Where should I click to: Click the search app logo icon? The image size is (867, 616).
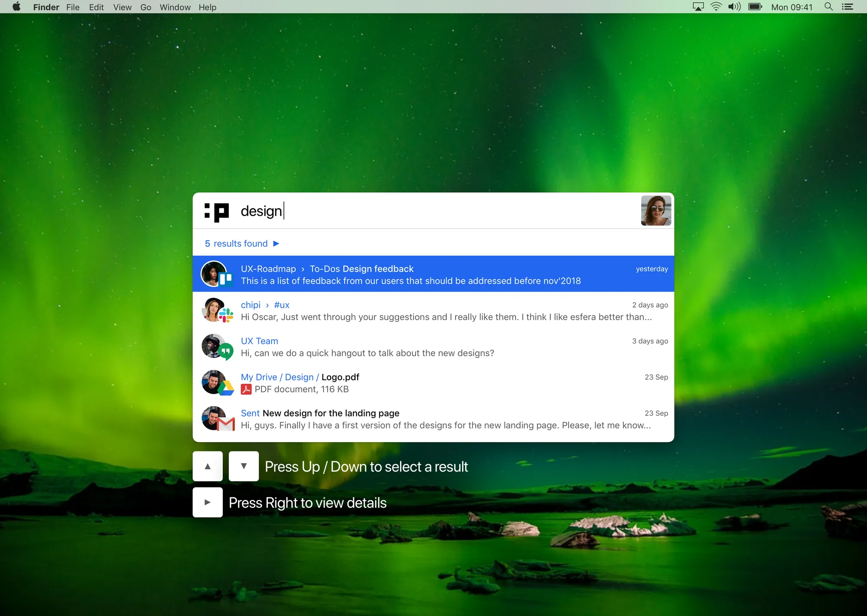tap(216, 212)
